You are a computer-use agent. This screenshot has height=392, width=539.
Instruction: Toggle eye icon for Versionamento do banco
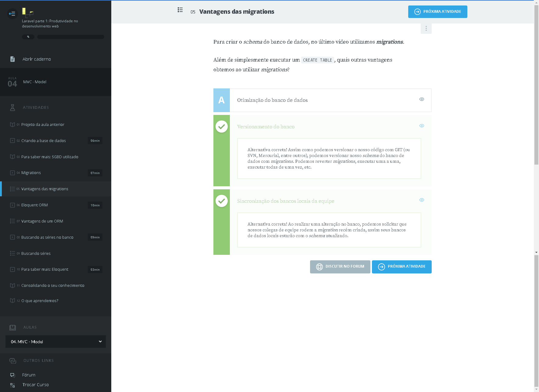point(422,126)
